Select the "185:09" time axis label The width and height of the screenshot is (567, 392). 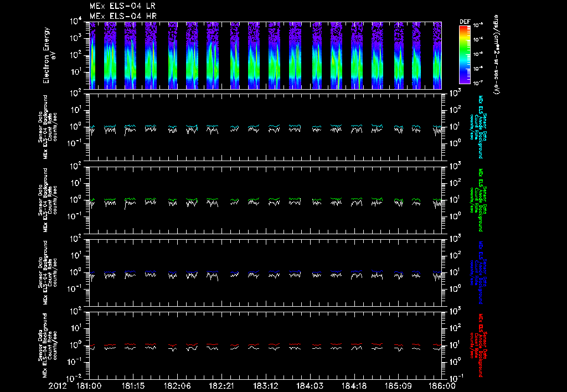[398, 386]
